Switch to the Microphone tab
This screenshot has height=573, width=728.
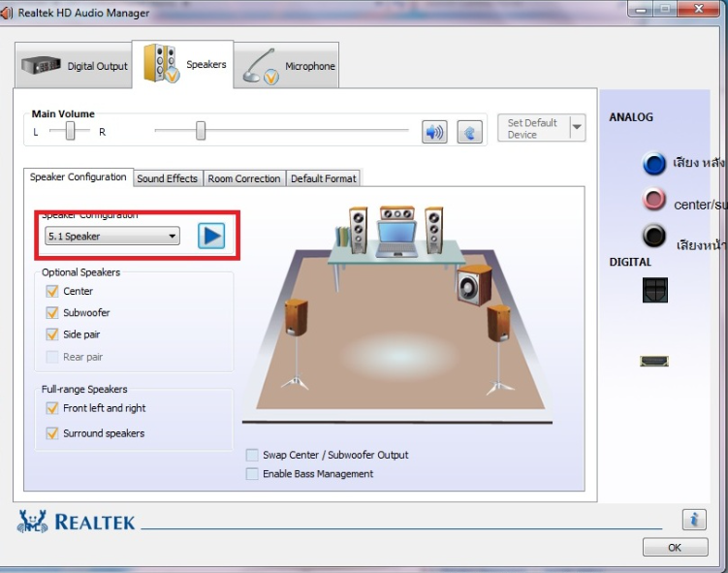[x=286, y=65]
